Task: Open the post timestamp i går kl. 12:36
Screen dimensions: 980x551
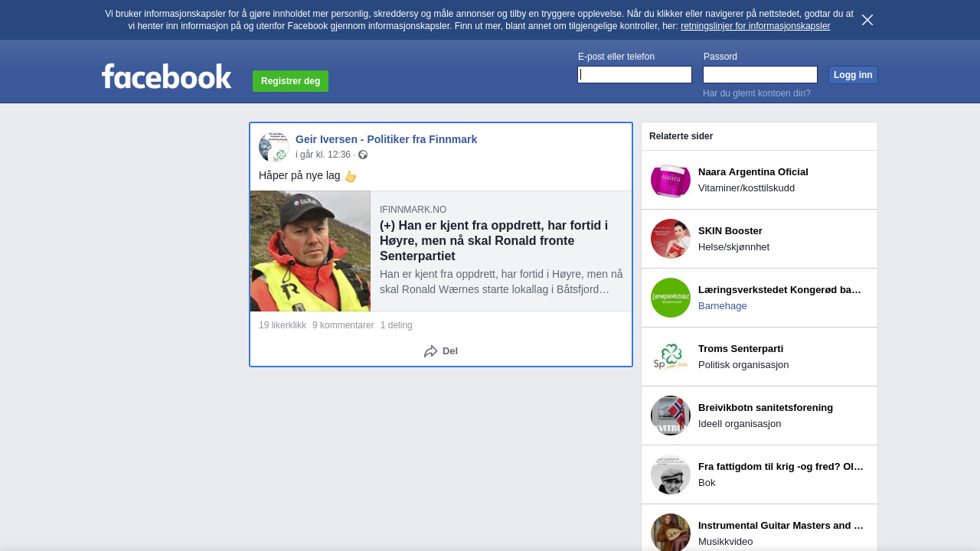Action: click(323, 155)
